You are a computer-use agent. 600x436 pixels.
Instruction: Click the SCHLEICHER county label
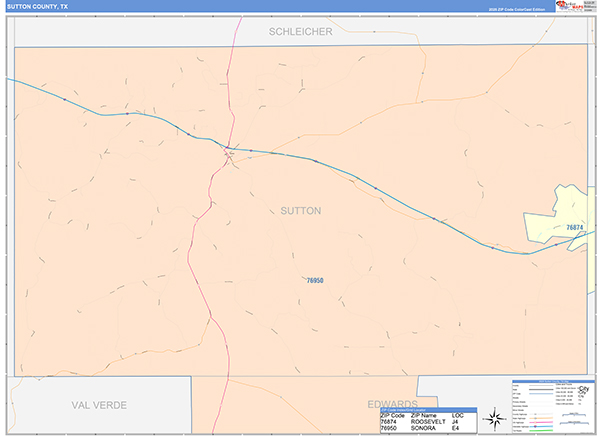click(x=301, y=32)
